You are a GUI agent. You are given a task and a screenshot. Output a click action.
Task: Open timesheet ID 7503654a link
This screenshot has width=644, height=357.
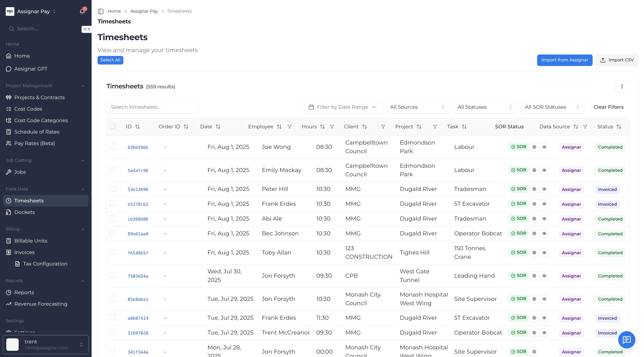[138, 276]
